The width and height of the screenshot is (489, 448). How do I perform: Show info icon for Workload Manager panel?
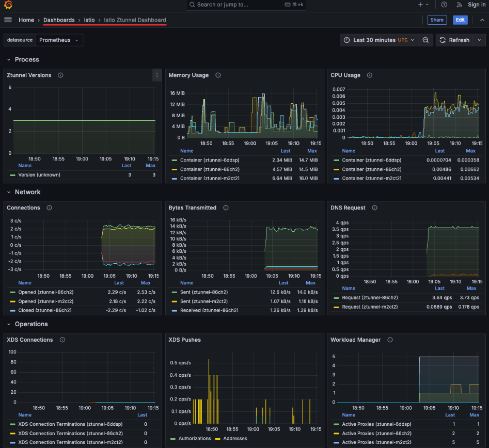click(x=390, y=340)
